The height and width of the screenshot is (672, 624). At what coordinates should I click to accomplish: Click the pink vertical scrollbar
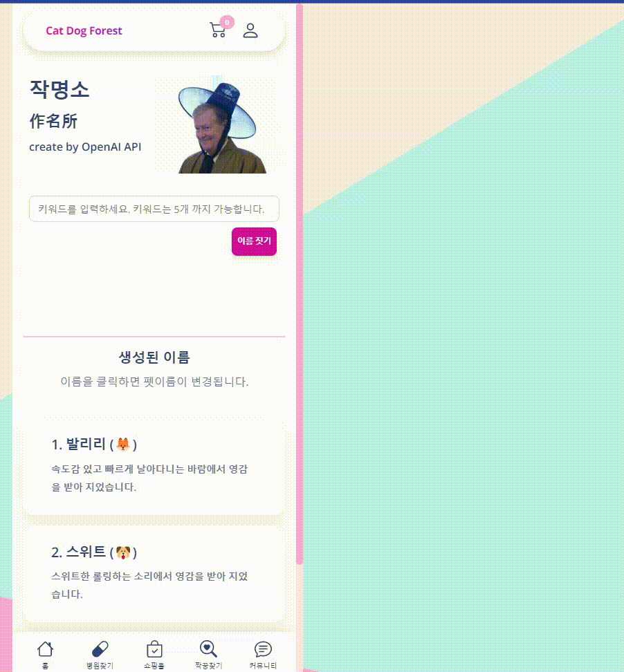click(300, 283)
